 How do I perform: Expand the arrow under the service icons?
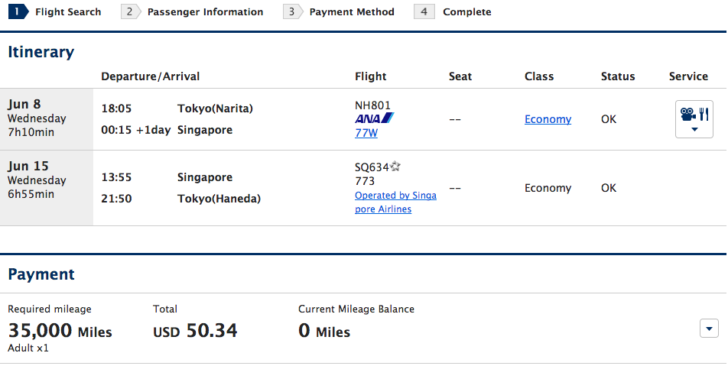[695, 130]
